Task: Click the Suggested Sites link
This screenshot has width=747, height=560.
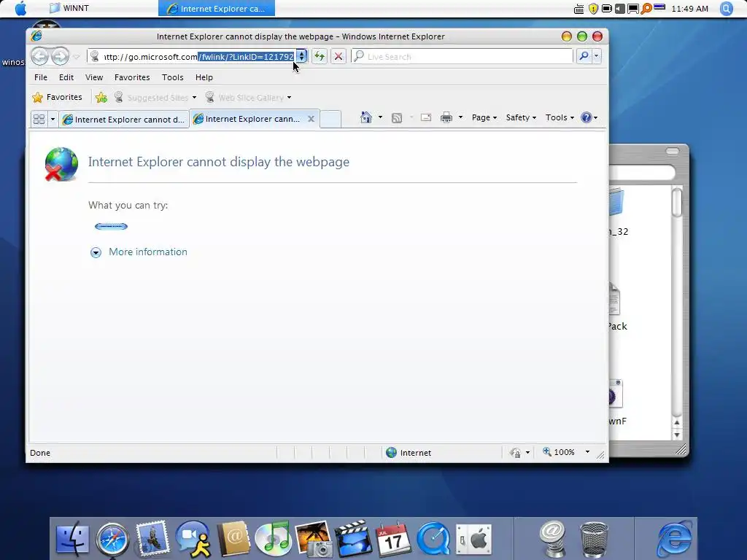Action: tap(158, 98)
